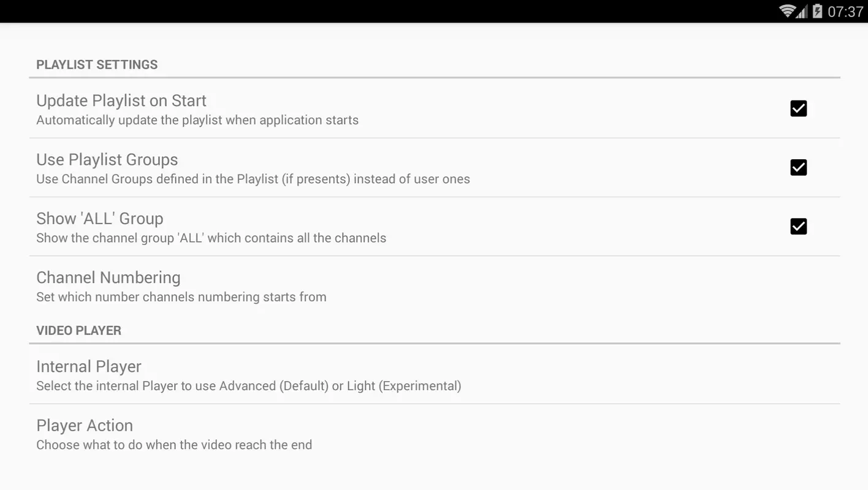The image size is (868, 490).
Task: Toggle the Show 'ALL' Group checkbox
Action: point(798,227)
